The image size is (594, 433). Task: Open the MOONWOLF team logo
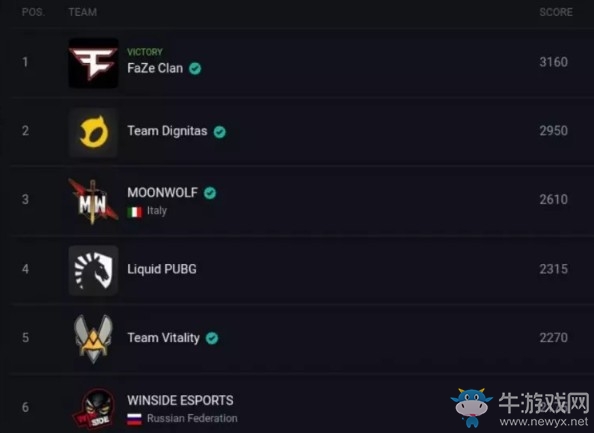pyautogui.click(x=93, y=201)
